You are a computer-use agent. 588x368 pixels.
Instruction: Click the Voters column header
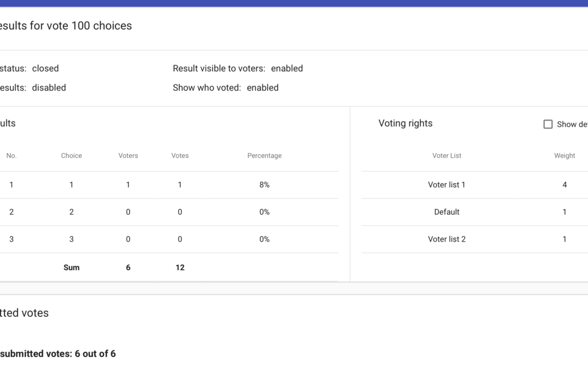pyautogui.click(x=128, y=155)
